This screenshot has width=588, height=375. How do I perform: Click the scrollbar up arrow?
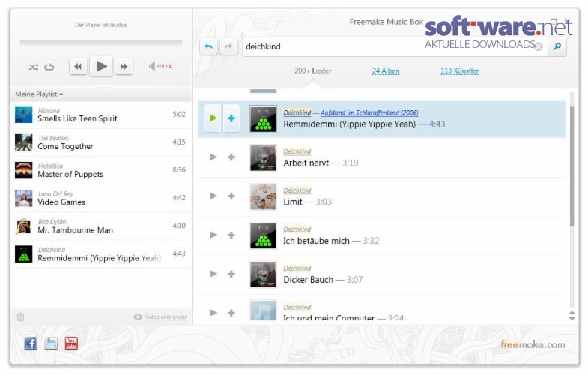[x=572, y=313]
